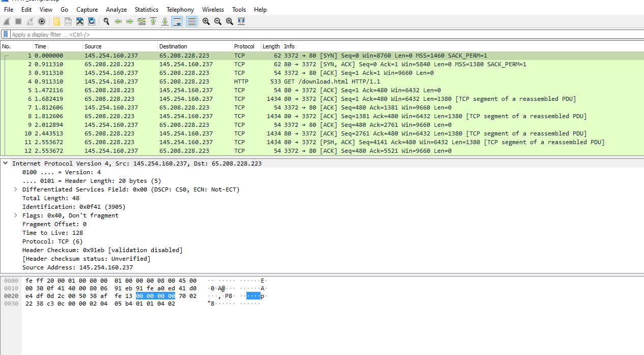The width and height of the screenshot is (644, 355).
Task: Open the Telephony menu
Action: tap(180, 10)
